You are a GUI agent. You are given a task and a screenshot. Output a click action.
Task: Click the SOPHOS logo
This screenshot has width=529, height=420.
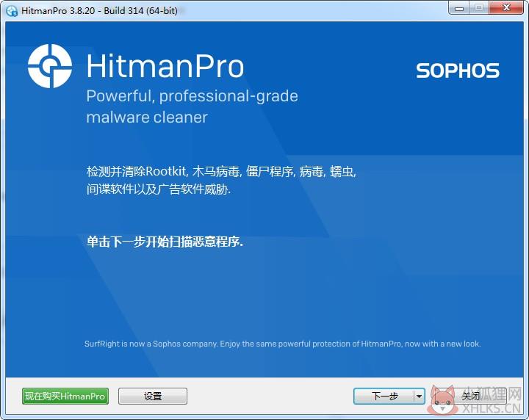click(458, 70)
